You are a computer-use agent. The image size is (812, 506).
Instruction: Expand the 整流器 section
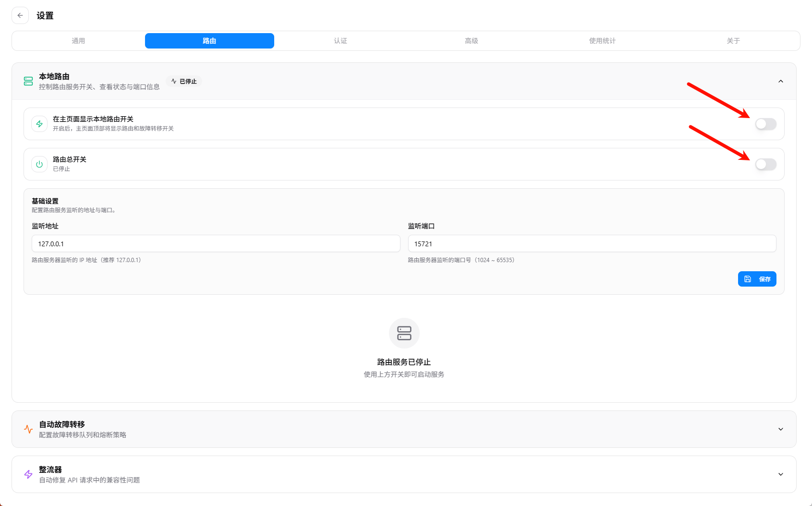(781, 474)
